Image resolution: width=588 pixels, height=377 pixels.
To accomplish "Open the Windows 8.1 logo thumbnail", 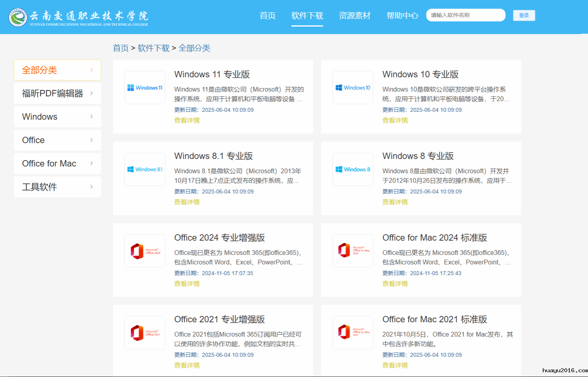I will pos(145,169).
